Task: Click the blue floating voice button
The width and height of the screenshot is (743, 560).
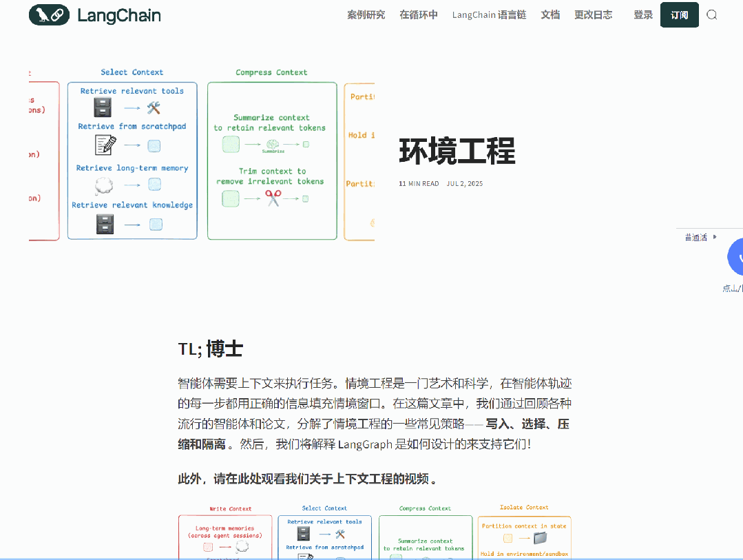Action: tap(735, 257)
